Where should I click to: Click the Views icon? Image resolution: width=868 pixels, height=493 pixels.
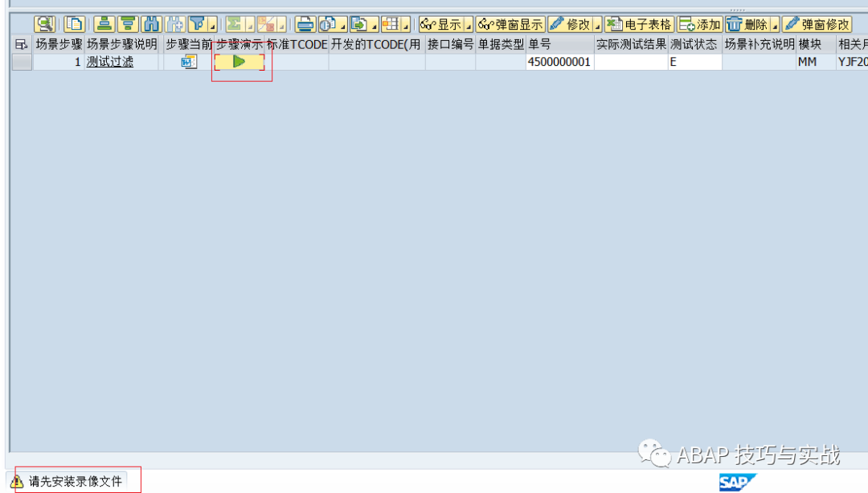328,24
